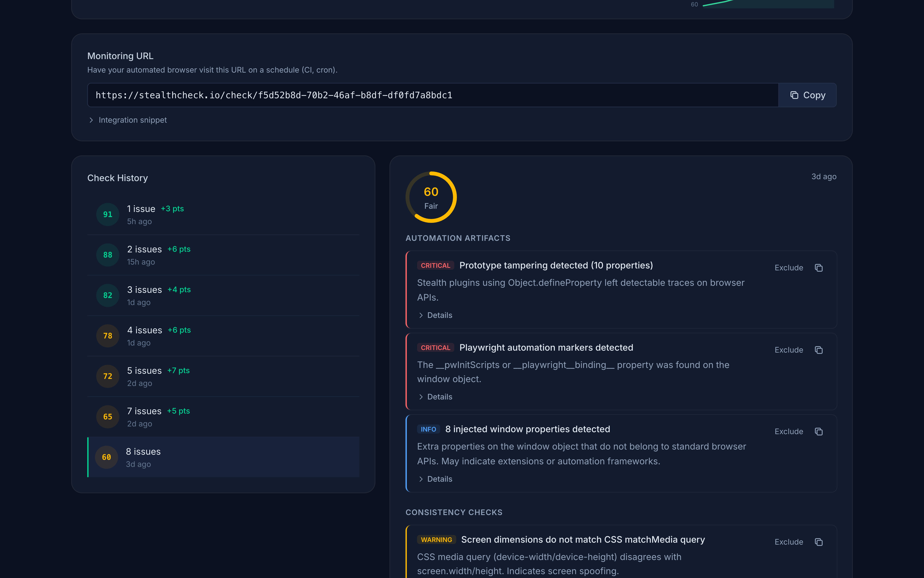Click the '+7 pts' label
Viewport: 924px width, 578px height.
tap(178, 370)
